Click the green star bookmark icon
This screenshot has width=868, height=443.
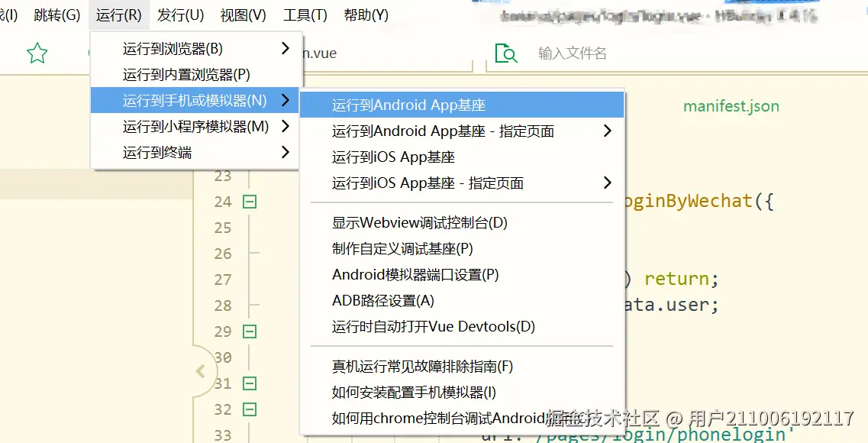pyautogui.click(x=37, y=53)
